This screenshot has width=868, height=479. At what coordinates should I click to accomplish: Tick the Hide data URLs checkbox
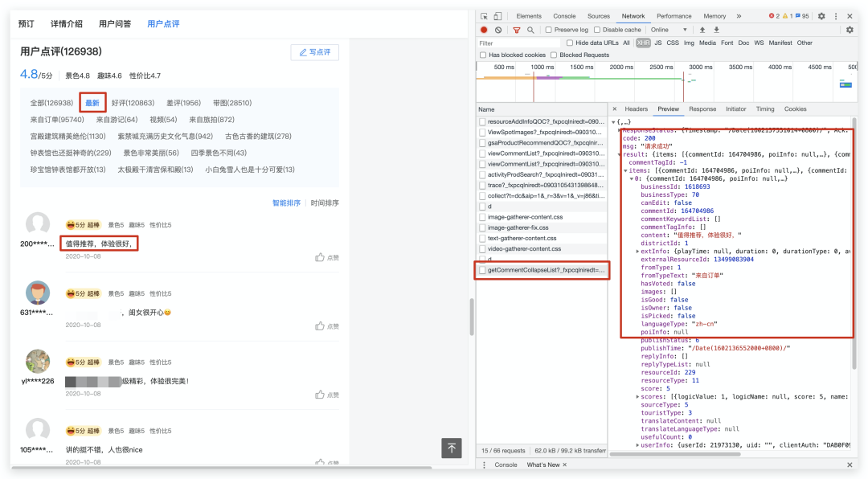point(570,43)
